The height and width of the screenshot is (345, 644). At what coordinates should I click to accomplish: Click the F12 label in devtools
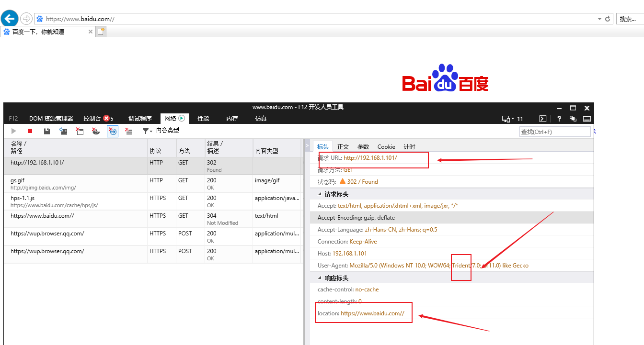tap(13, 119)
